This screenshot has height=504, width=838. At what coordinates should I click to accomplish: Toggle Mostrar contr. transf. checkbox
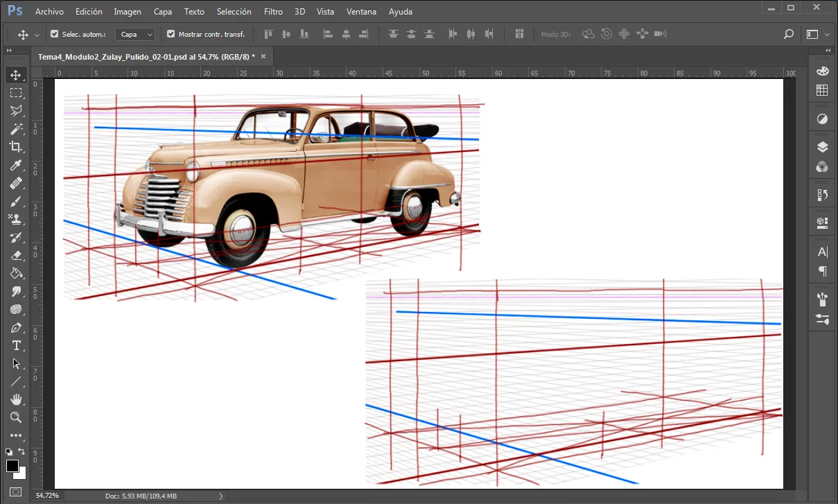(x=171, y=34)
